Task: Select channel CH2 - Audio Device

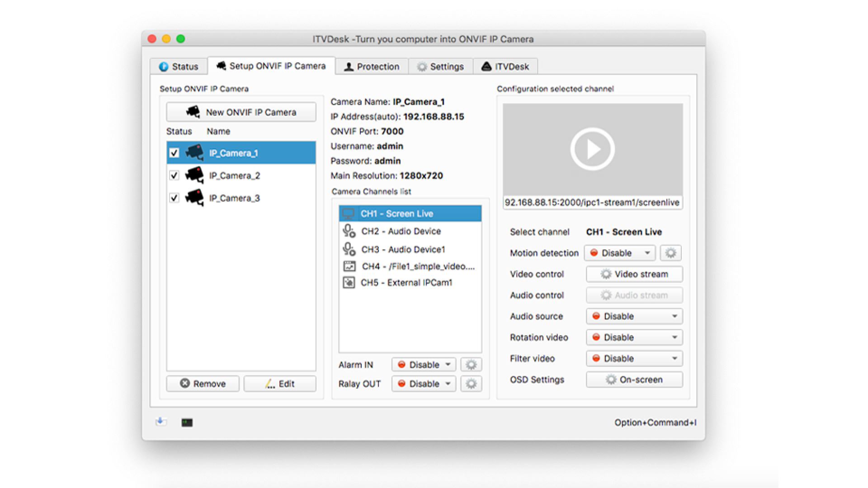Action: [x=410, y=231]
